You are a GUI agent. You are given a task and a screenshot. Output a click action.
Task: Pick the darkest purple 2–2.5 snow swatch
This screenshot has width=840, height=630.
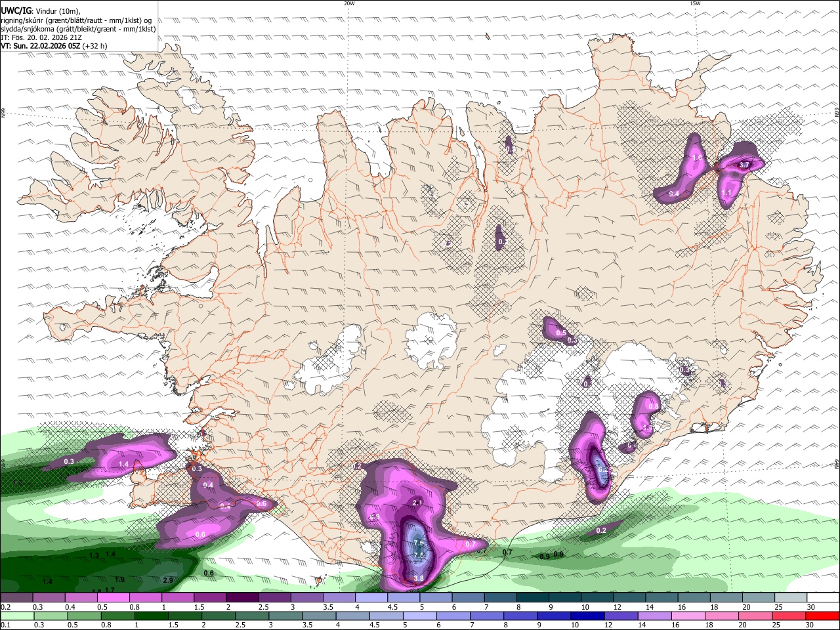click(241, 598)
